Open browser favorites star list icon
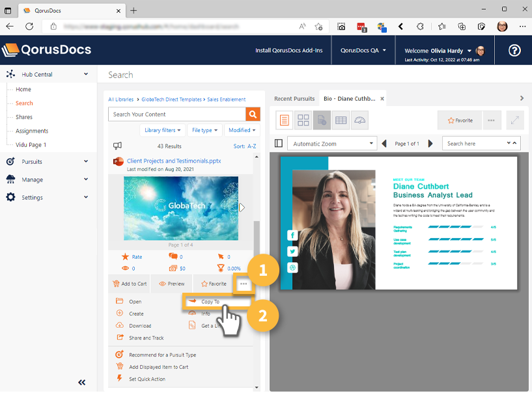 click(x=441, y=27)
